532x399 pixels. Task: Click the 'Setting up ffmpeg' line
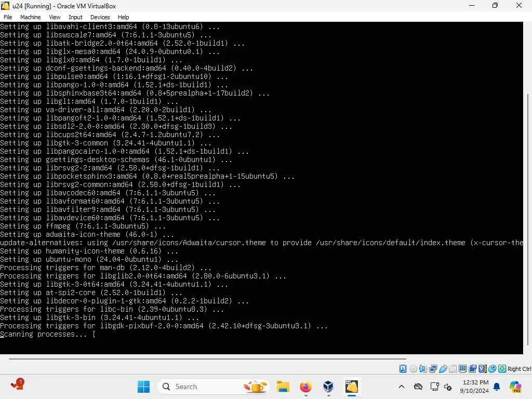pos(83,226)
